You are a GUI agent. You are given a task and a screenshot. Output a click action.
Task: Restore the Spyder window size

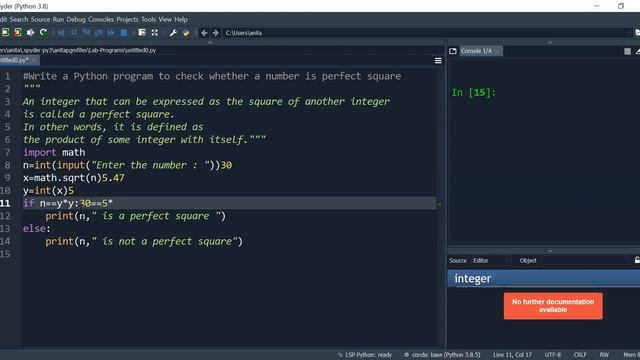[x=621, y=6]
